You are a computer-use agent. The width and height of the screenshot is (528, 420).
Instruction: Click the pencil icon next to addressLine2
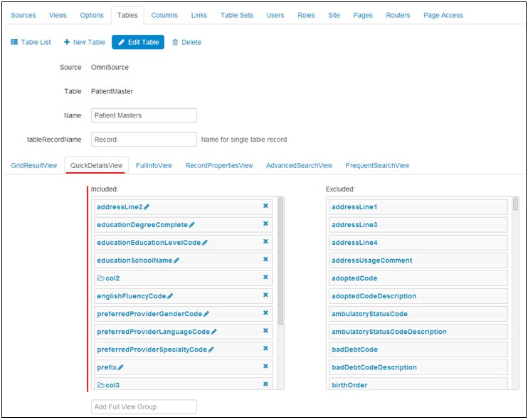147,207
